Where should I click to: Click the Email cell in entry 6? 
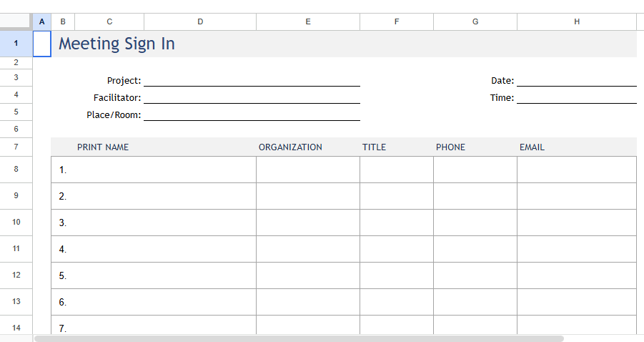point(577,302)
